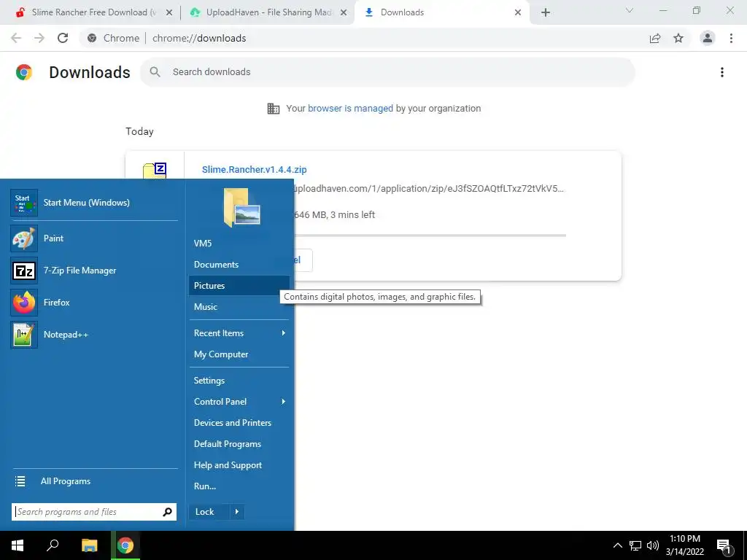Screen dimensions: 747x560
Task: Click the Chrome address bar URL
Action: (x=199, y=38)
